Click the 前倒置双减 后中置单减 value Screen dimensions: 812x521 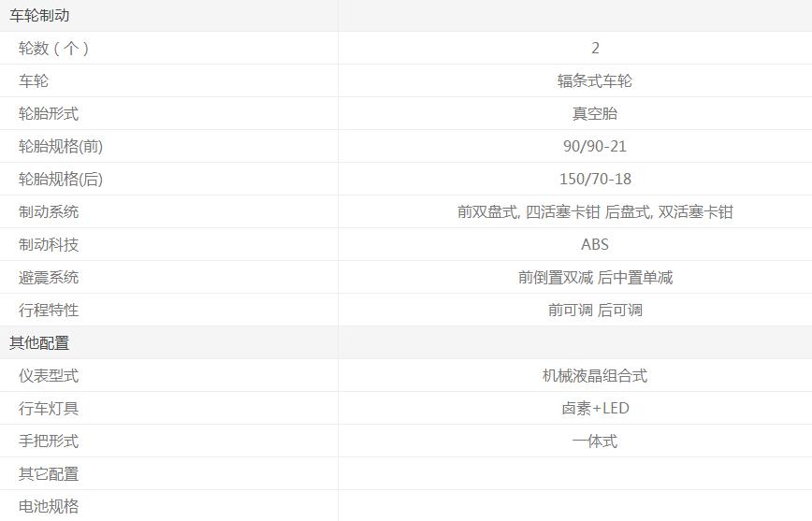click(x=594, y=278)
